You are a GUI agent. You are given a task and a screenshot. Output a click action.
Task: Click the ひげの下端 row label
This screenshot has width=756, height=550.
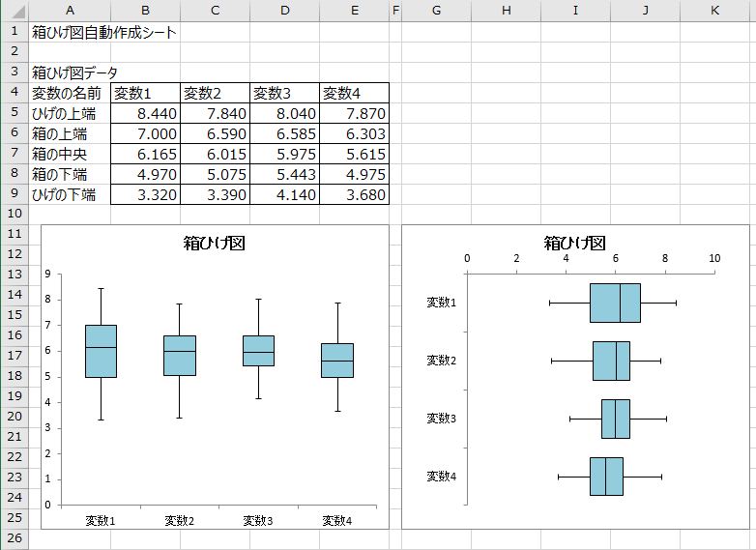(70, 194)
